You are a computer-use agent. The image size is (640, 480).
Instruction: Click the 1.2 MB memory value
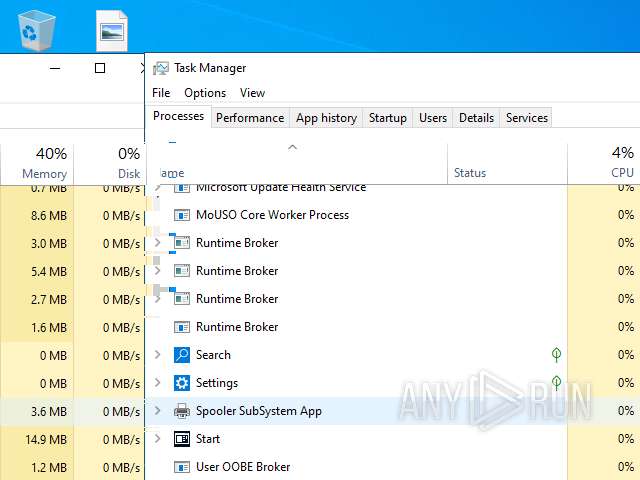coord(49,467)
